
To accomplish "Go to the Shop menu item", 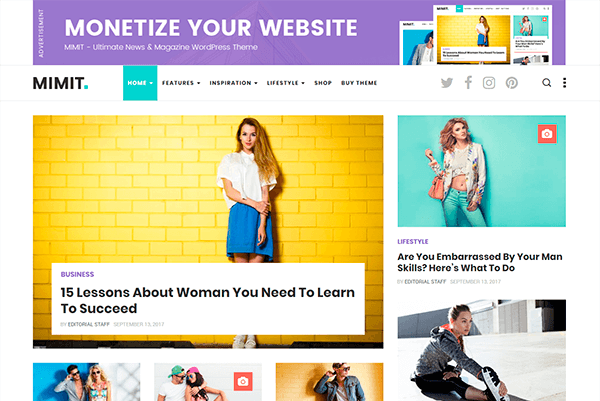I will click(323, 83).
